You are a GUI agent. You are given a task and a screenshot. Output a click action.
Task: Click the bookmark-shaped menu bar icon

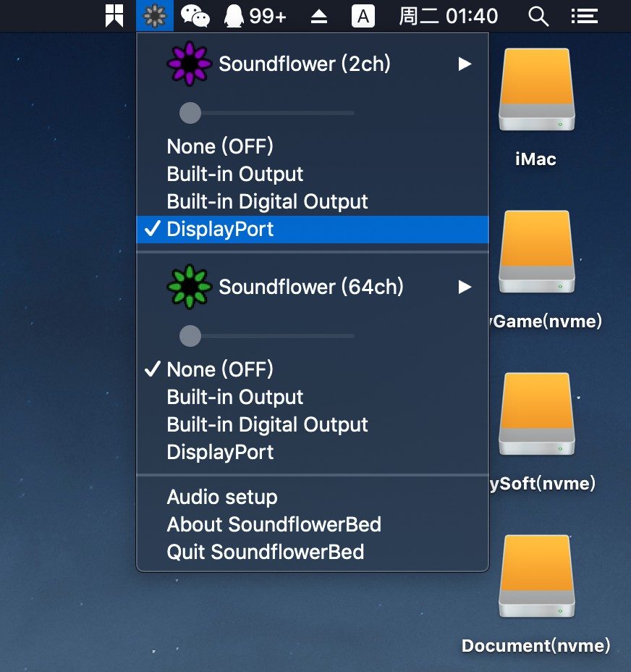[x=114, y=16]
